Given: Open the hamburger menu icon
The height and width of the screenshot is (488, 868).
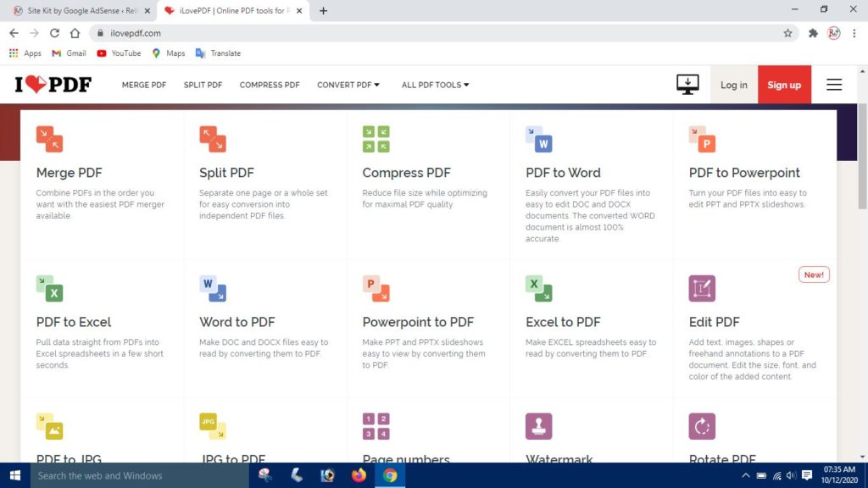Looking at the screenshot, I should [x=834, y=85].
